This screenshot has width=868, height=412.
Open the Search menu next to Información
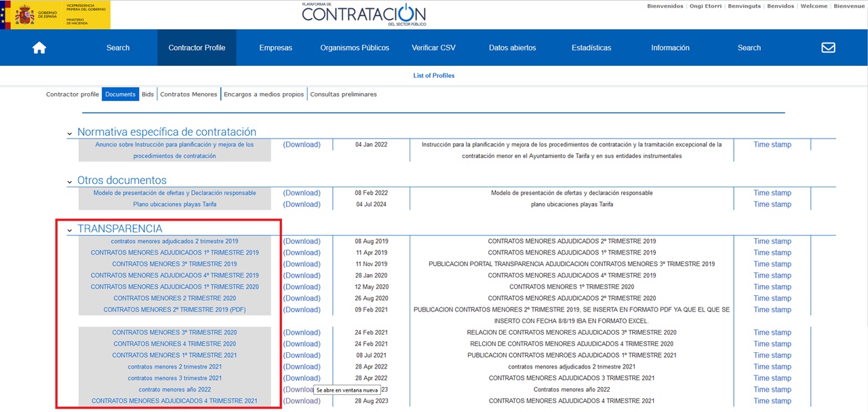tap(749, 48)
